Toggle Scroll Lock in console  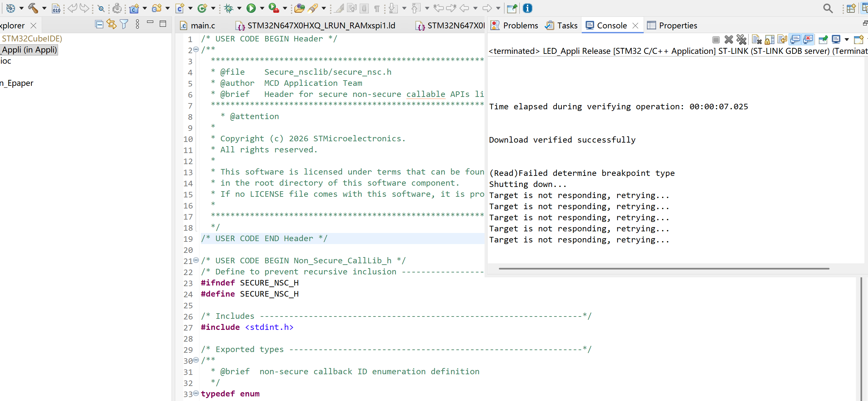tap(769, 40)
